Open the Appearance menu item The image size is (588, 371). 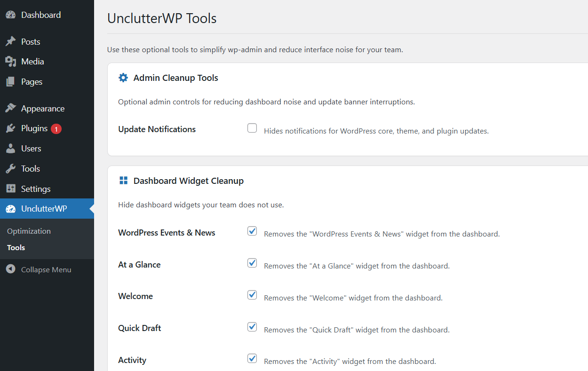pos(47,109)
